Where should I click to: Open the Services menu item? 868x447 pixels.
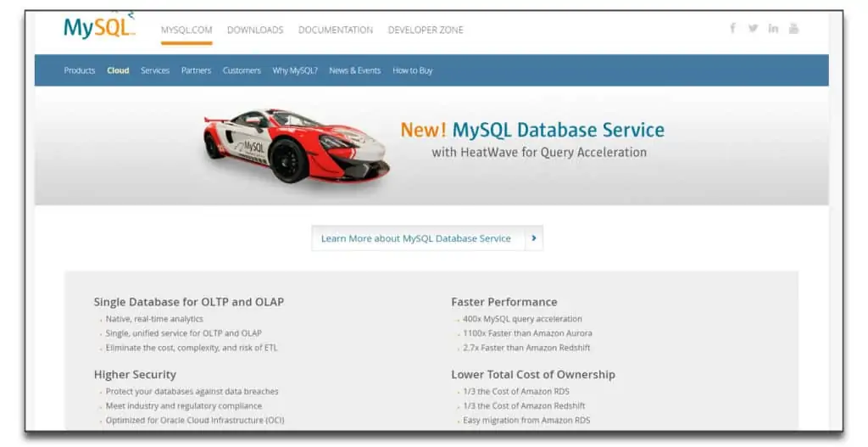pos(155,70)
